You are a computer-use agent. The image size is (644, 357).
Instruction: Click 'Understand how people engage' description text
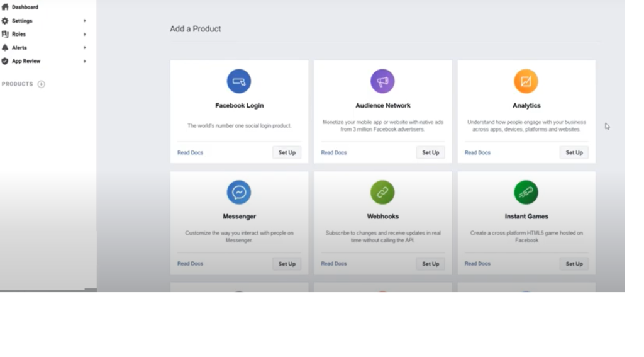click(x=526, y=125)
